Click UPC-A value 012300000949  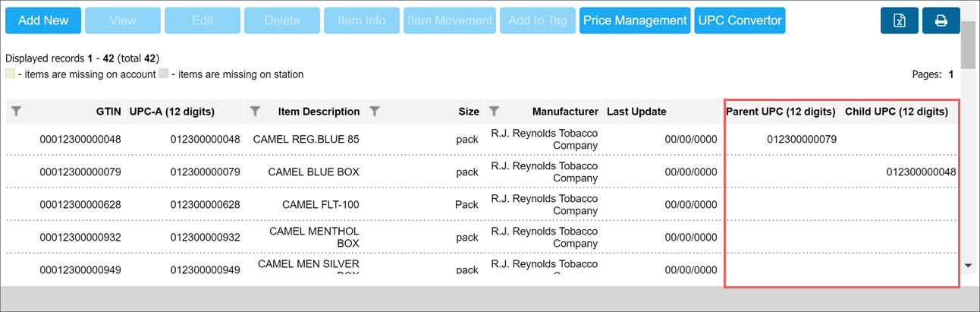(205, 269)
